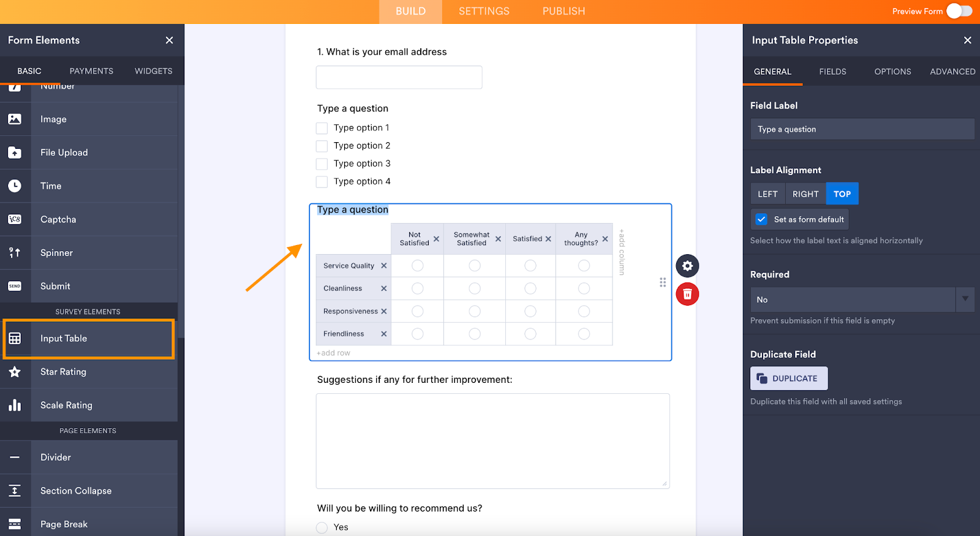Viewport: 980px width, 536px height.
Task: Click the File Upload element icon
Action: [15, 153]
